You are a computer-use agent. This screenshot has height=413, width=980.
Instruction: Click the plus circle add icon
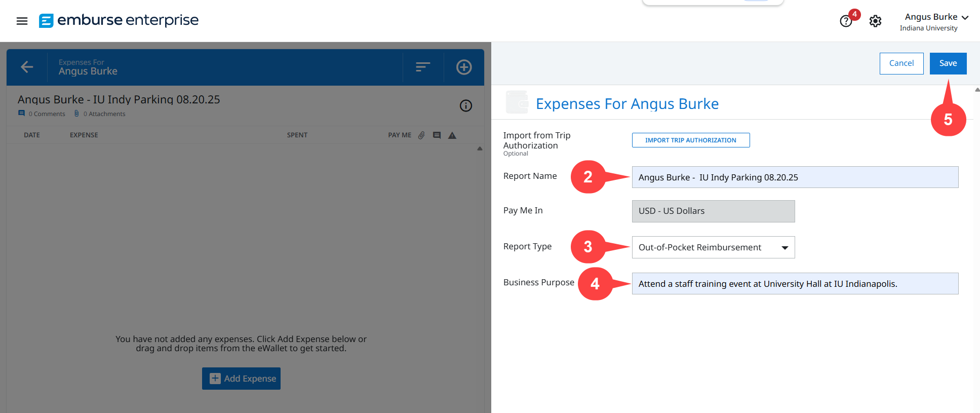(463, 67)
